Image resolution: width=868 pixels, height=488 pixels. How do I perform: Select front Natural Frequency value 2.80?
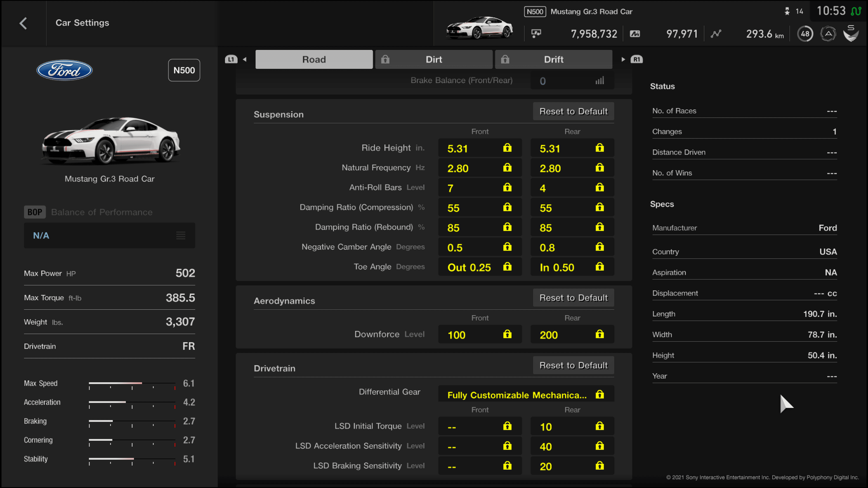(x=480, y=168)
